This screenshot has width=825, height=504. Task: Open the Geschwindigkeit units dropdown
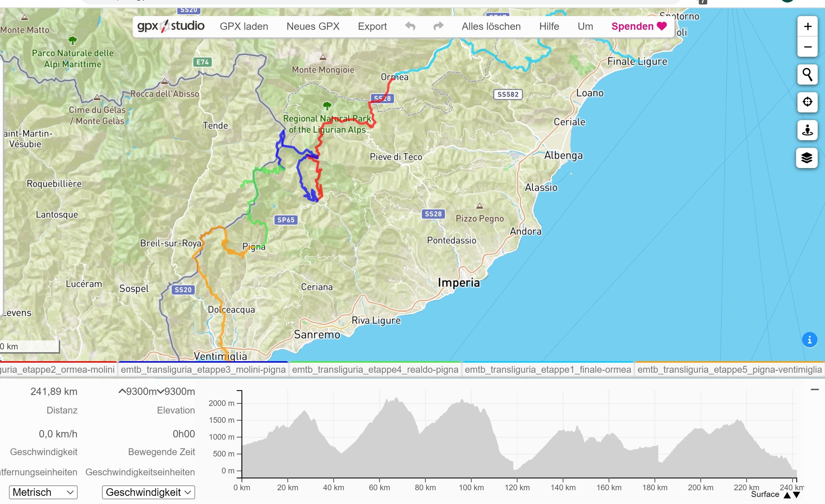(148, 492)
